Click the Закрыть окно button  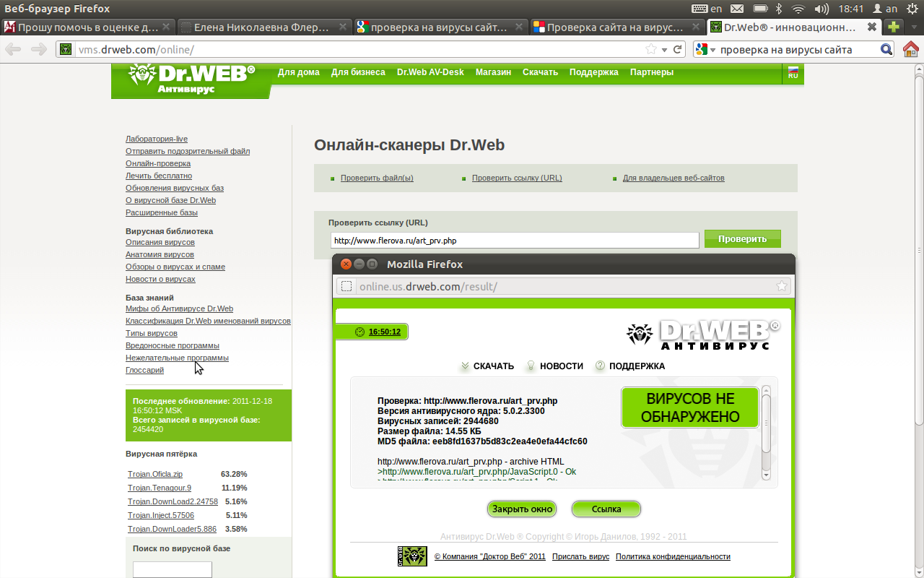point(522,509)
